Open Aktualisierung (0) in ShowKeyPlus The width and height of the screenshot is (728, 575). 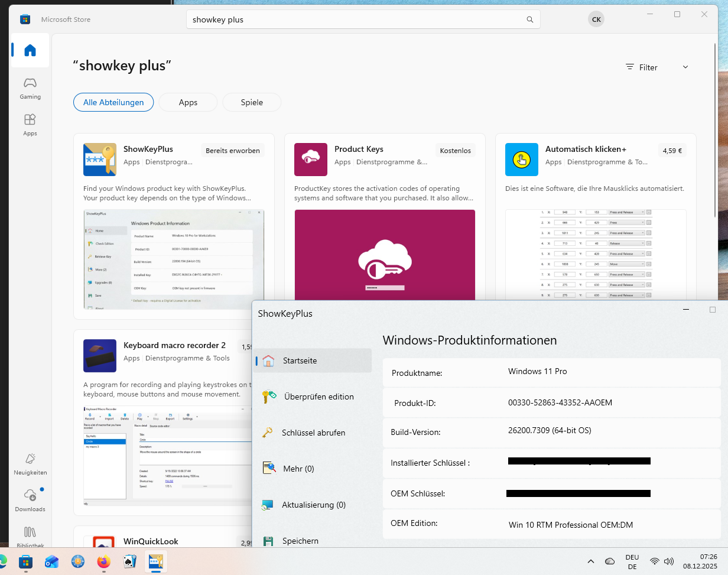click(313, 505)
